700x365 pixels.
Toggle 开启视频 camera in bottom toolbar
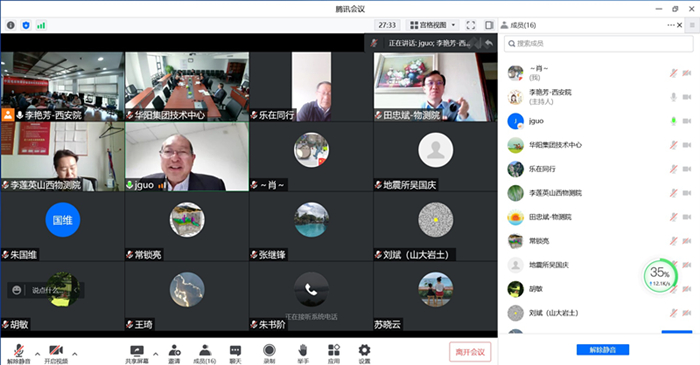coord(56,354)
